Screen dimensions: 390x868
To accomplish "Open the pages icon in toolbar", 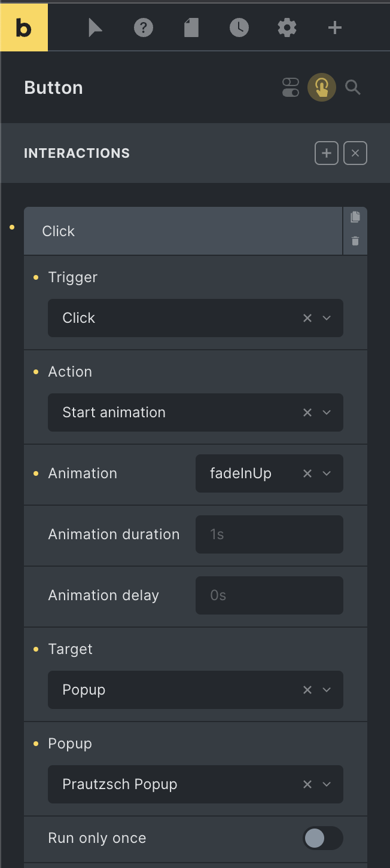I will click(191, 27).
